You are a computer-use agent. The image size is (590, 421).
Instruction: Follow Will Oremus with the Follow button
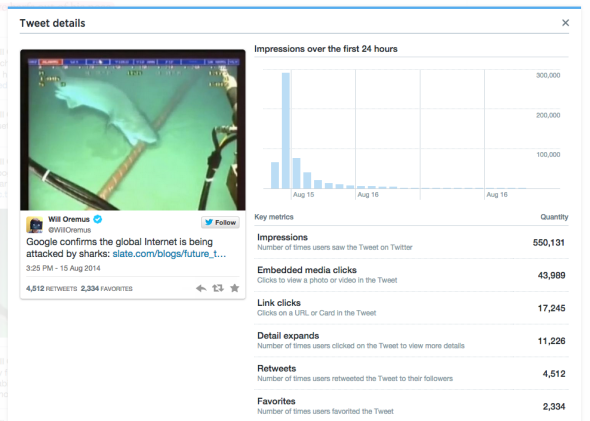pyautogui.click(x=220, y=222)
